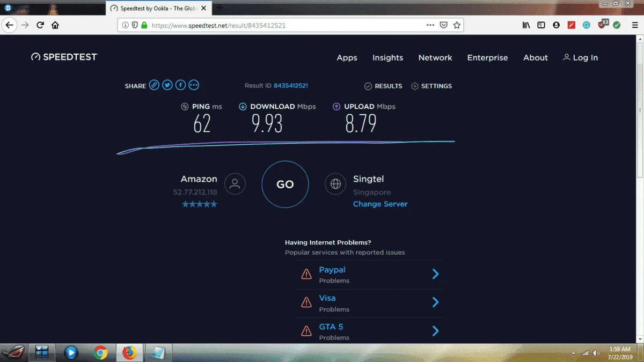Expand Visa row chevron arrow
This screenshot has height=362, width=644.
(435, 302)
